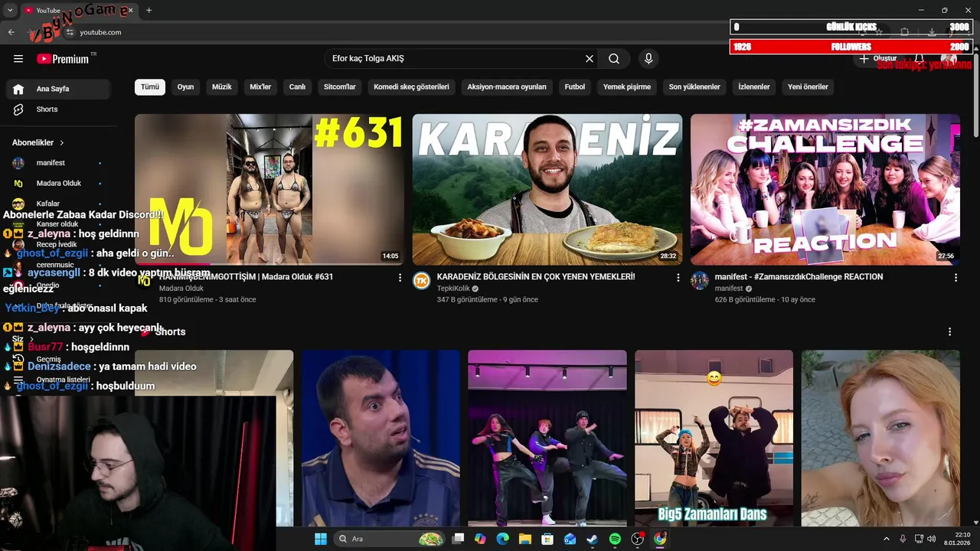The width and height of the screenshot is (980, 551).
Task: Launch Microsoft Edge from taskbar
Action: 502,539
